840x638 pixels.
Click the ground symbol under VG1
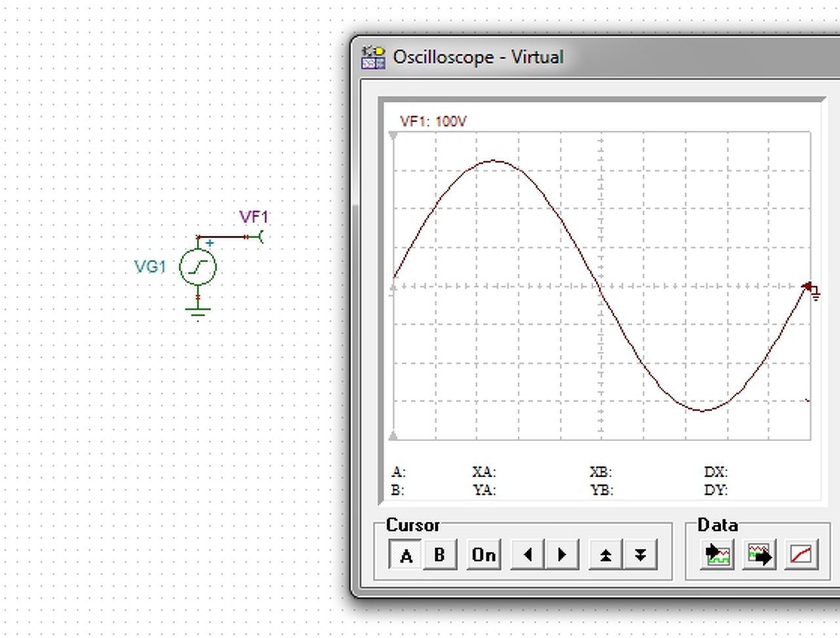click(x=198, y=310)
